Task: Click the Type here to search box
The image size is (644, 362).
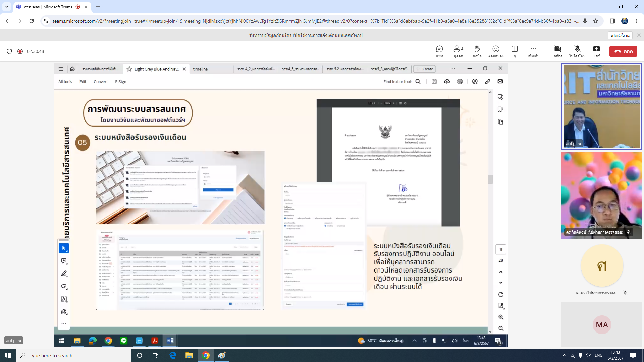Action: (x=74, y=355)
